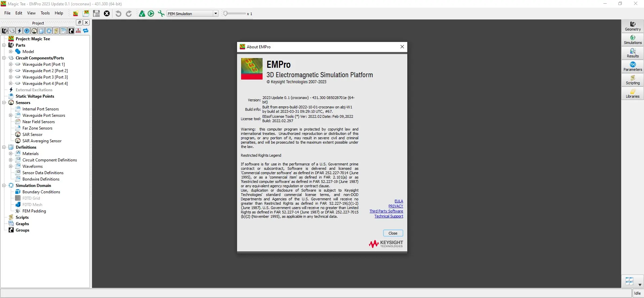Open the Scripting workspace button
This screenshot has height=298, width=644.
pyautogui.click(x=633, y=80)
